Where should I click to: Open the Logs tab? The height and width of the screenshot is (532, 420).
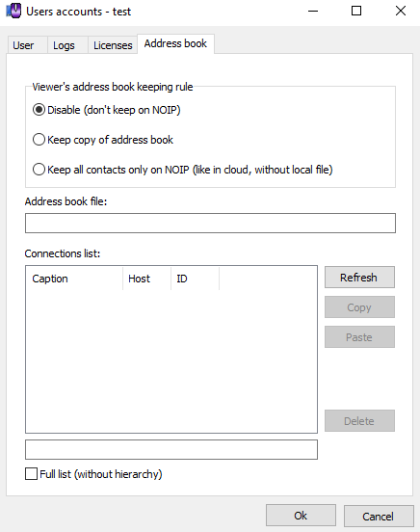point(67,45)
